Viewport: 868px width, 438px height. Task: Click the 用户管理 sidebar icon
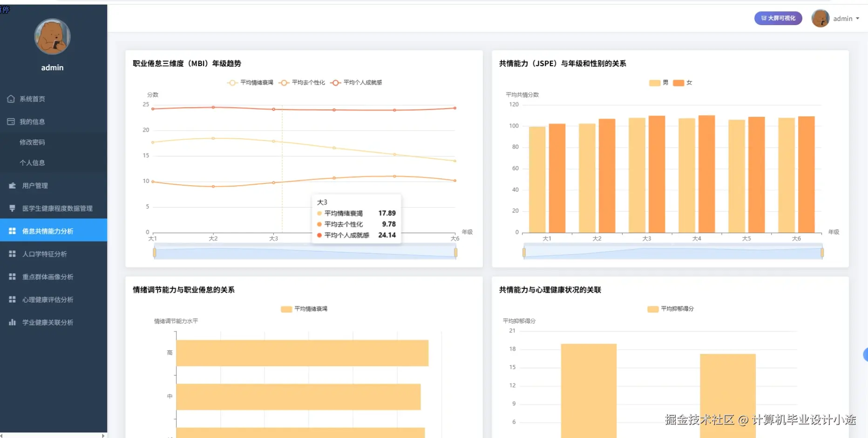[13, 185]
